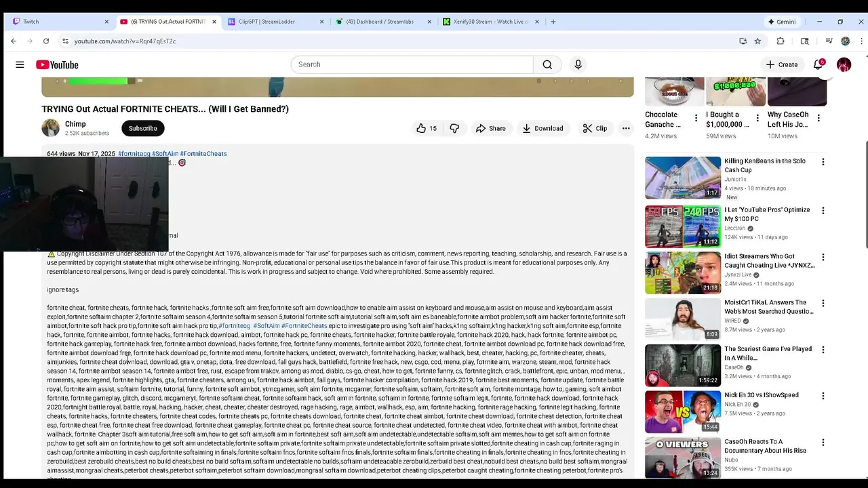Open the Gemini button in Chrome
The width and height of the screenshot is (868, 488).
(x=781, y=22)
